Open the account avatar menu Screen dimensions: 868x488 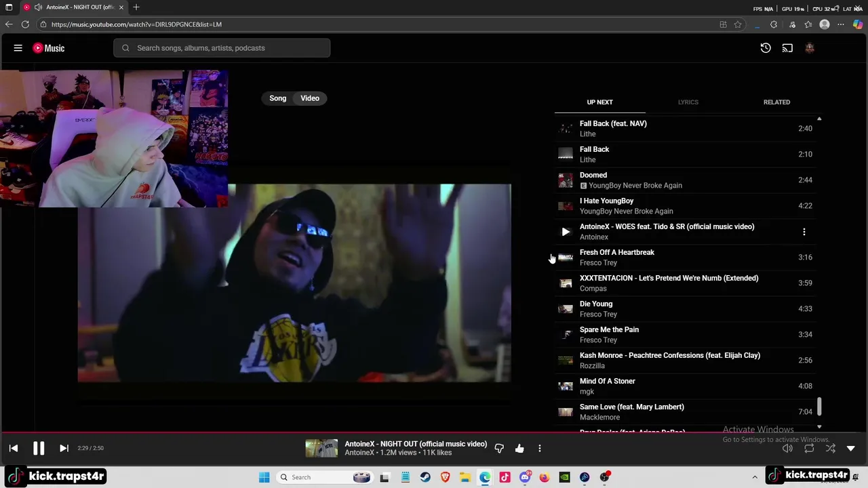pos(809,48)
